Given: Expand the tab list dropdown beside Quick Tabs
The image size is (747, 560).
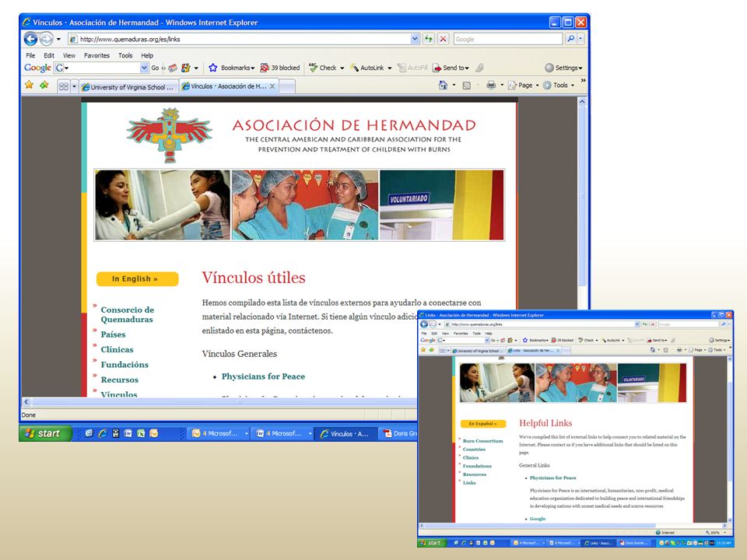Looking at the screenshot, I should pos(74,86).
